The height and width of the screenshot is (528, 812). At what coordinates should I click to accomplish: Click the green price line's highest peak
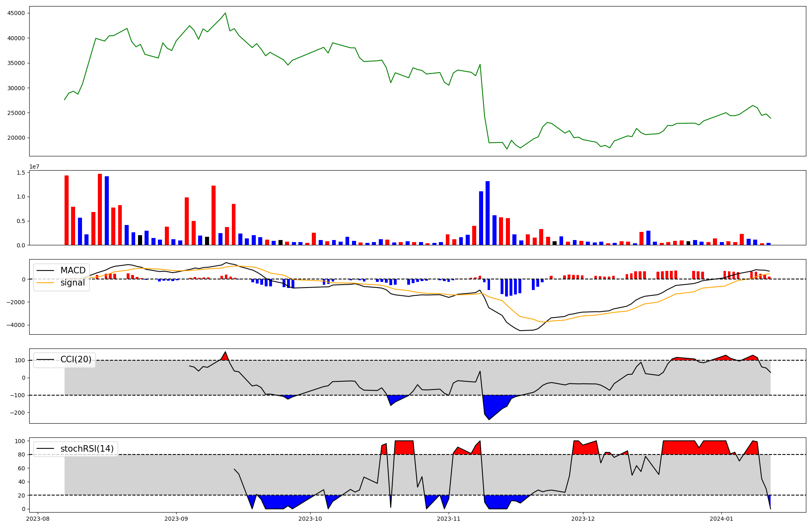(x=225, y=13)
